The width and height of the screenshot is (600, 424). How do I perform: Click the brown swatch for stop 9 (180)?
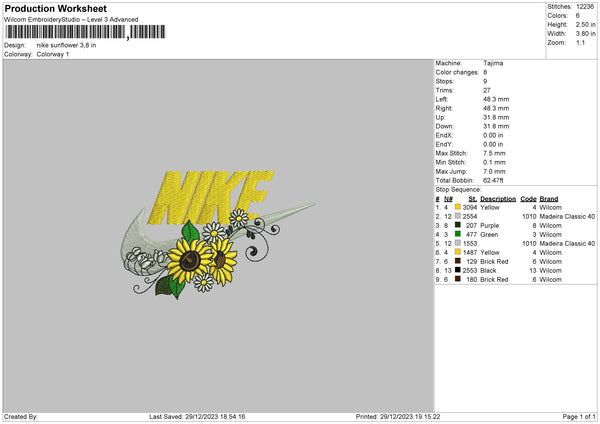pos(458,279)
